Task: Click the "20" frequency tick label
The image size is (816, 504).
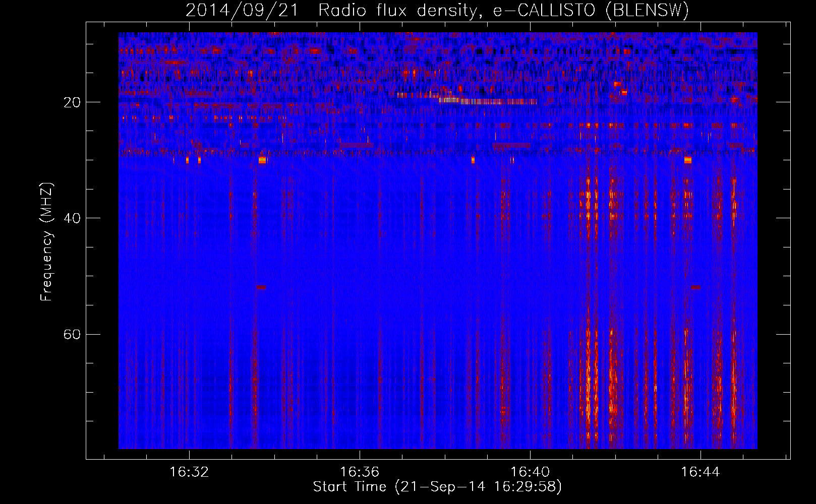Action: [73, 103]
